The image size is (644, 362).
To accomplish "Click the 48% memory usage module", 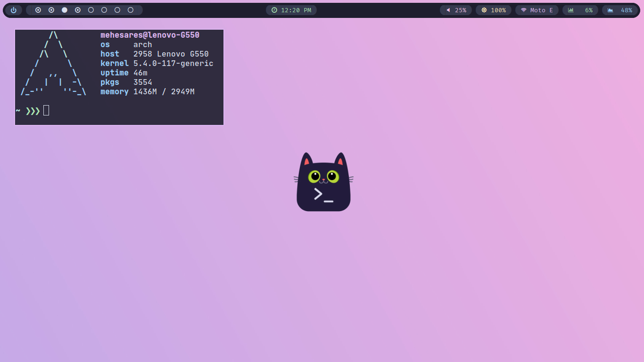I will 620,10.
